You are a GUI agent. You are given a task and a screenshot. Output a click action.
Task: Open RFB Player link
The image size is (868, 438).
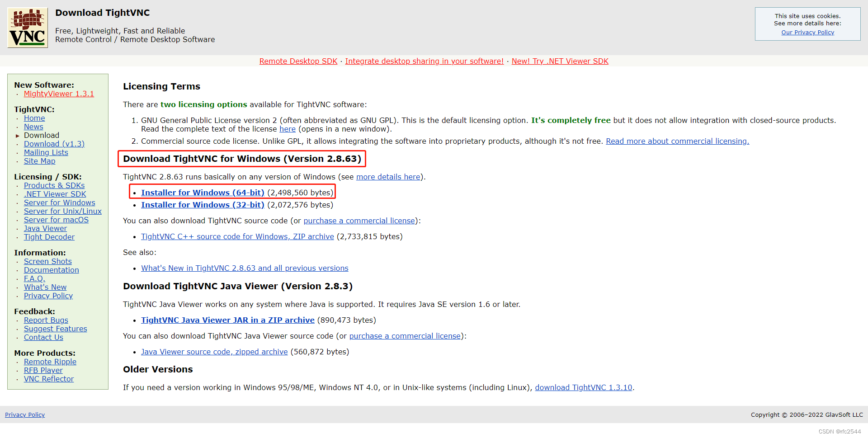point(43,370)
